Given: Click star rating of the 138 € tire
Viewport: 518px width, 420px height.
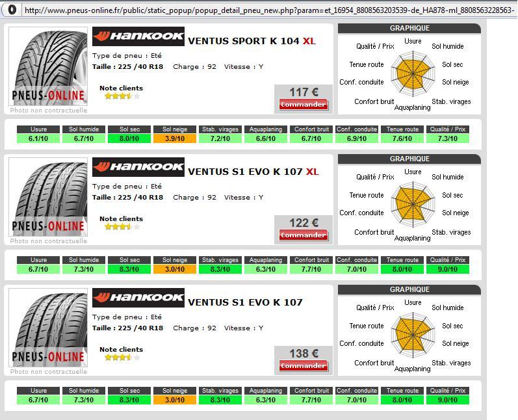Looking at the screenshot, I should [122, 358].
